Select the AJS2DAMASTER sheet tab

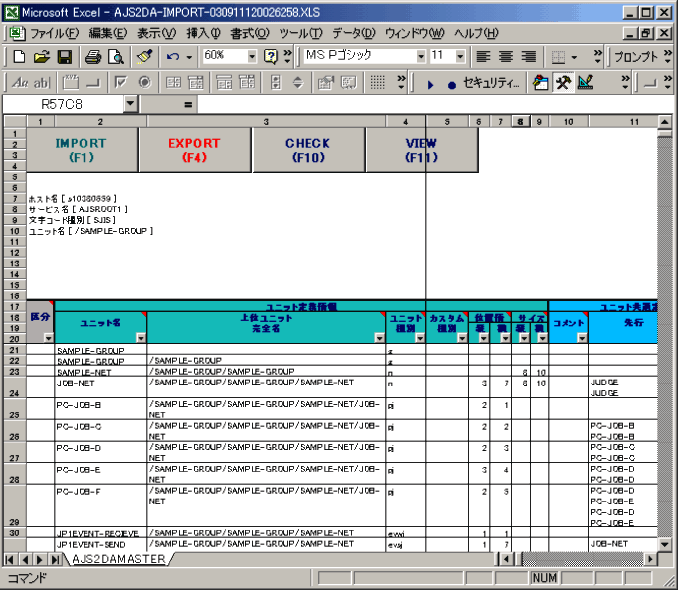(118, 559)
